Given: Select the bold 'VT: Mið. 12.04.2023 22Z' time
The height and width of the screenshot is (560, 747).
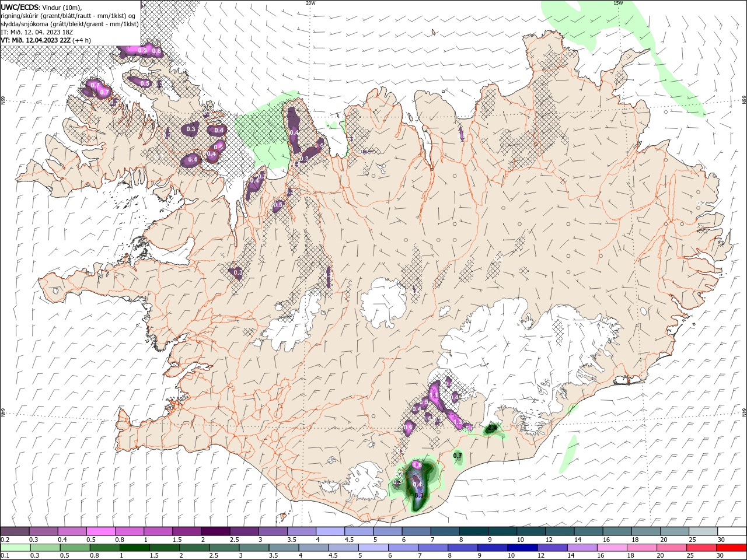Looking at the screenshot, I should click(36, 40).
